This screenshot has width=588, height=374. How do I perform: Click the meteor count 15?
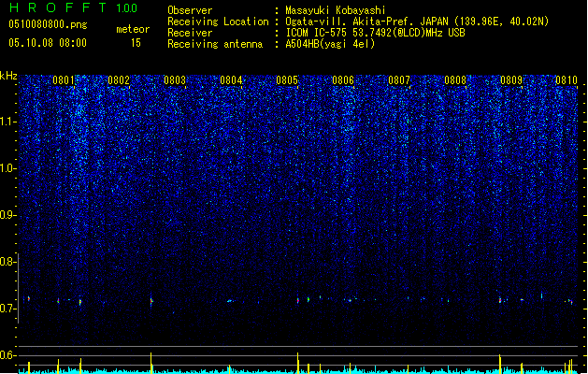tap(136, 43)
